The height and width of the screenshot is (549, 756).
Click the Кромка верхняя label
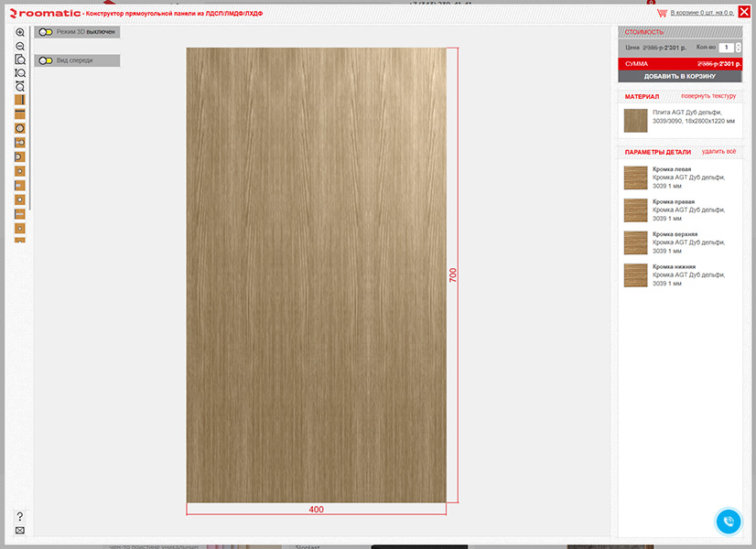point(675,233)
